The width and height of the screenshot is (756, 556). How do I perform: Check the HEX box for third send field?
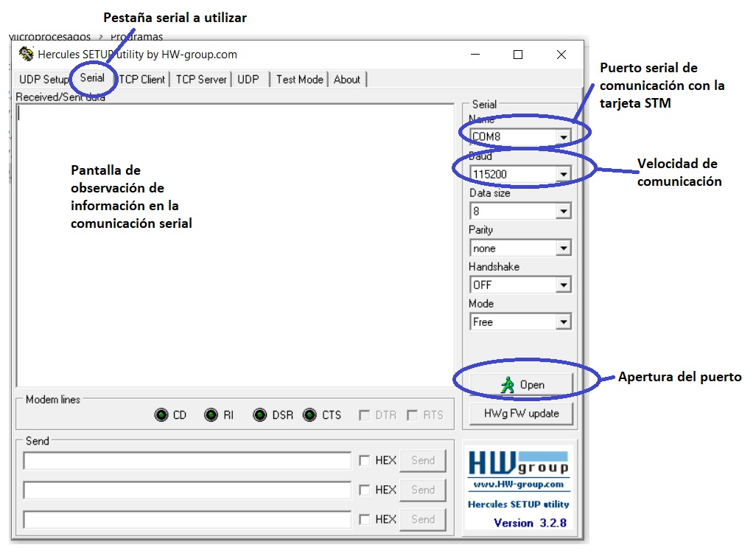click(365, 520)
